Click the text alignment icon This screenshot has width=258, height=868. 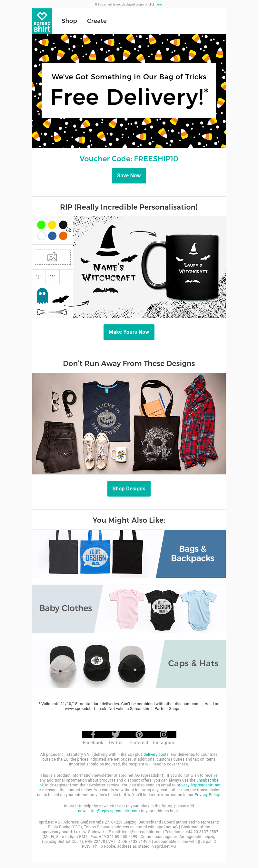(66, 277)
